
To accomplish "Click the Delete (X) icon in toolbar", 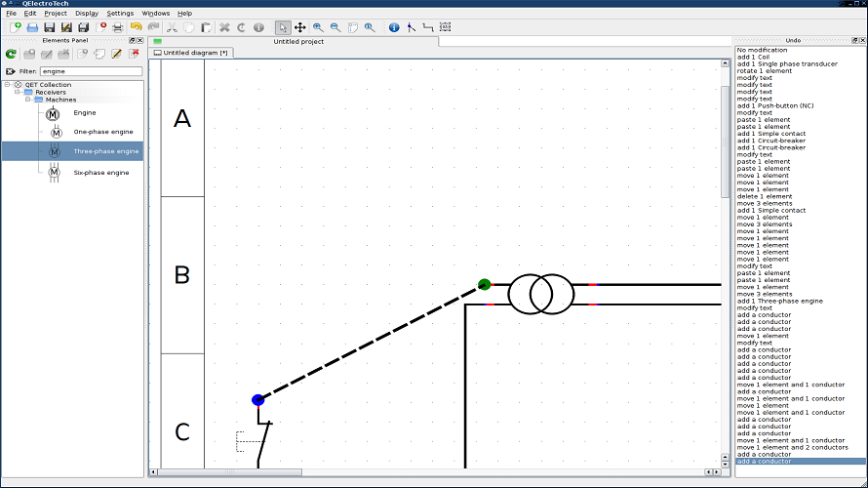I will (224, 27).
